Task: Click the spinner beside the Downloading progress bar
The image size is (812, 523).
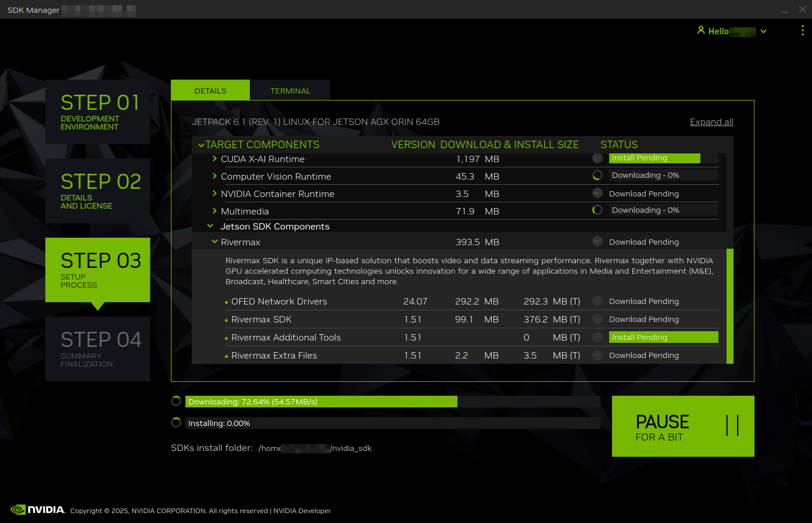Action: pos(176,400)
